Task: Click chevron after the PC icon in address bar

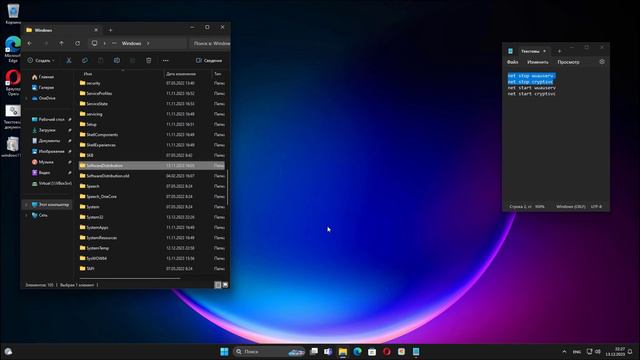Action: tap(104, 43)
